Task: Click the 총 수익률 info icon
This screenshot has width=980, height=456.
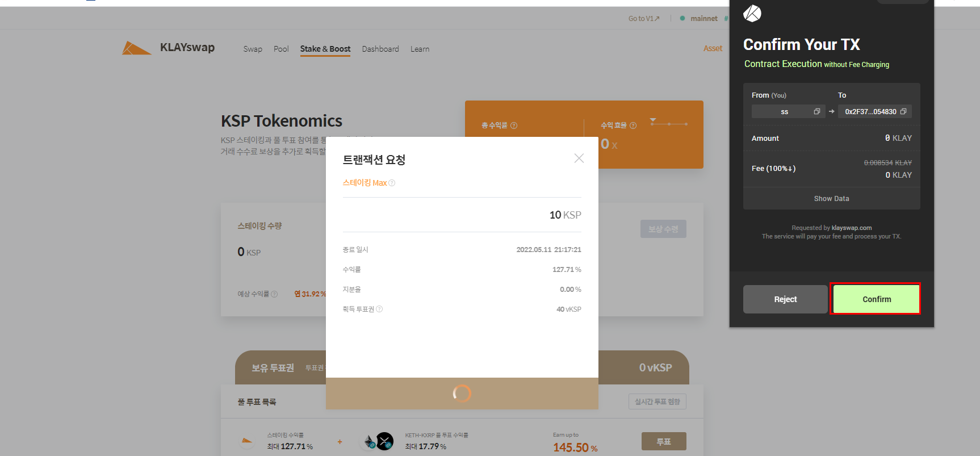Action: click(x=514, y=125)
